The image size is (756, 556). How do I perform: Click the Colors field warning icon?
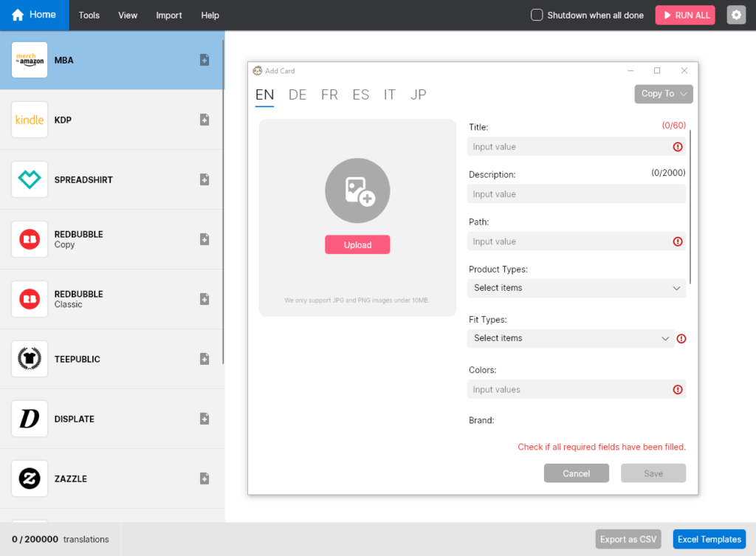coord(678,390)
